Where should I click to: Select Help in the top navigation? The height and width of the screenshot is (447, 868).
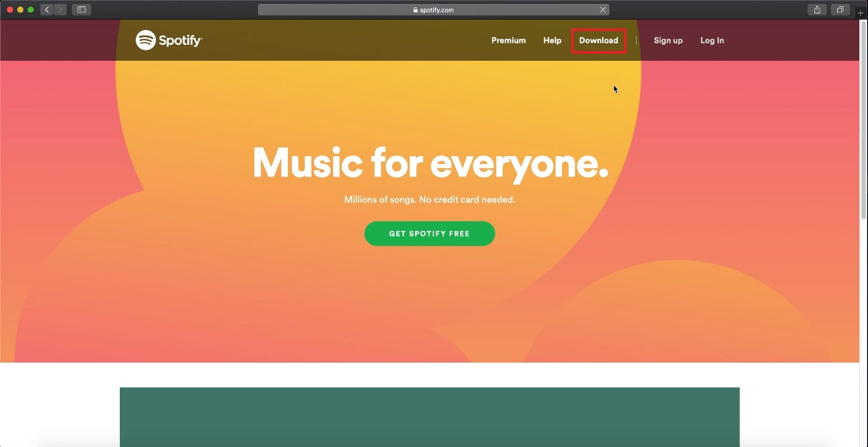coord(552,40)
